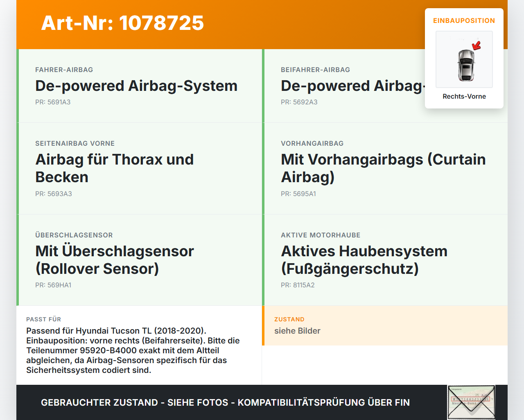524x420 pixels.
Task: Click the Hyundai Tucson TL compatibility paragraph
Action: [133, 350]
